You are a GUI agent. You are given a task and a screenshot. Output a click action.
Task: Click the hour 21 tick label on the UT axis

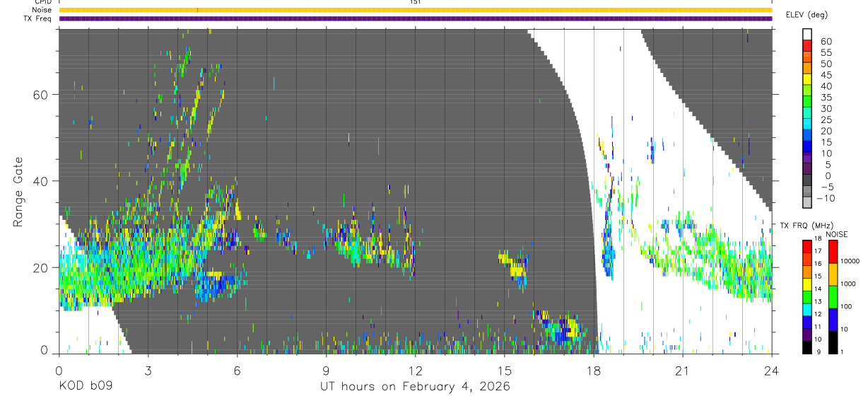(682, 370)
